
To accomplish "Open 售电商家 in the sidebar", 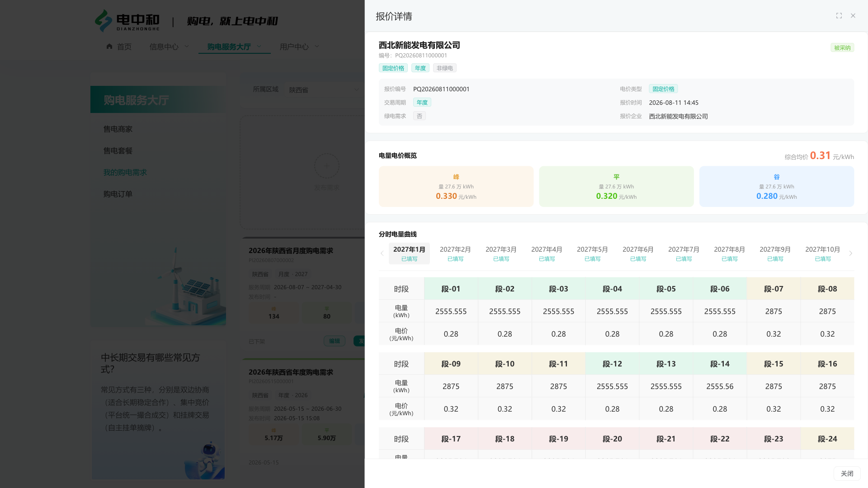I will tap(118, 129).
